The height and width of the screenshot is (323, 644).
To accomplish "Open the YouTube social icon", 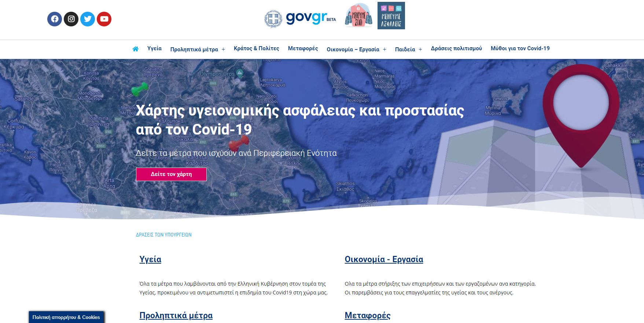I will click(104, 19).
